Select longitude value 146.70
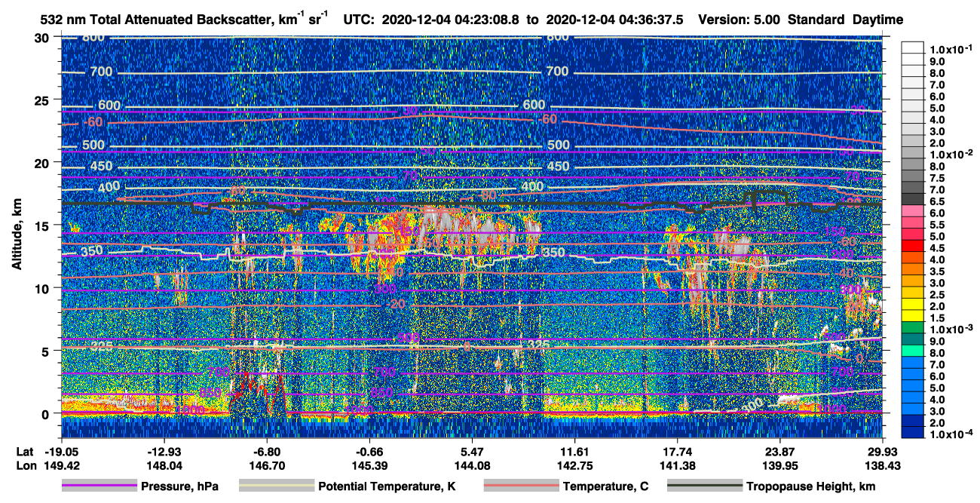The height and width of the screenshot is (503, 980). pos(267,465)
